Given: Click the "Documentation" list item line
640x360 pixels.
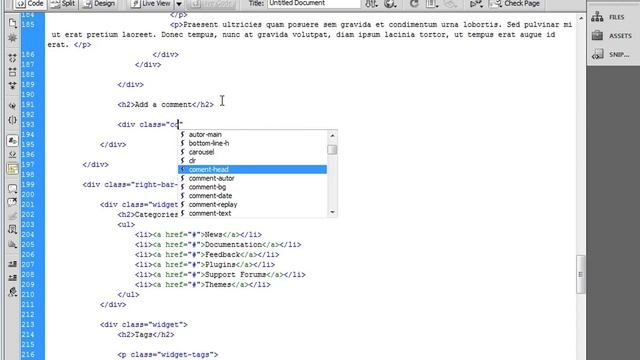Looking at the screenshot, I should (x=218, y=244).
